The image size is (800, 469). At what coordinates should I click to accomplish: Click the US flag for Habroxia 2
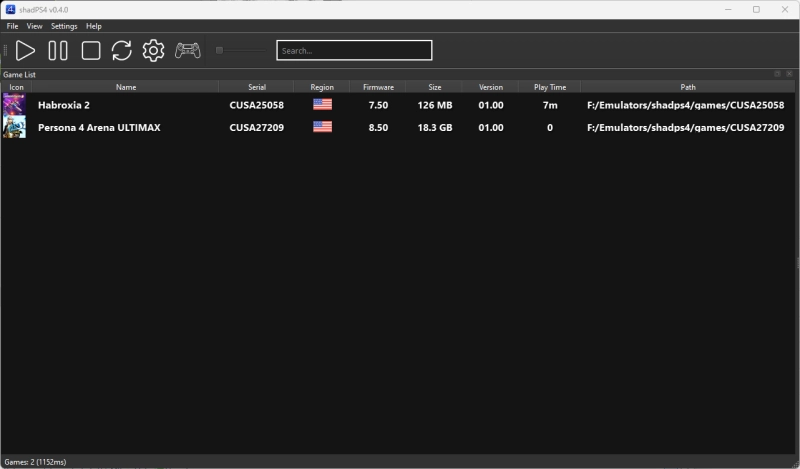pos(322,104)
